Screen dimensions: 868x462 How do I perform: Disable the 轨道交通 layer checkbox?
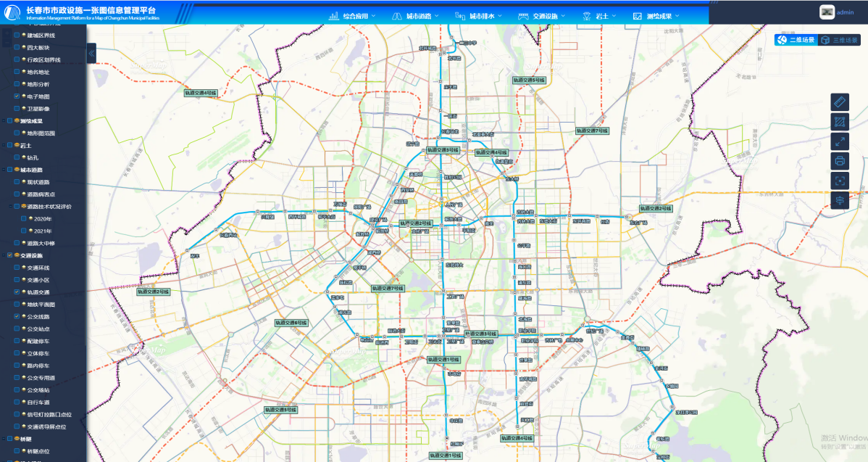[17, 292]
